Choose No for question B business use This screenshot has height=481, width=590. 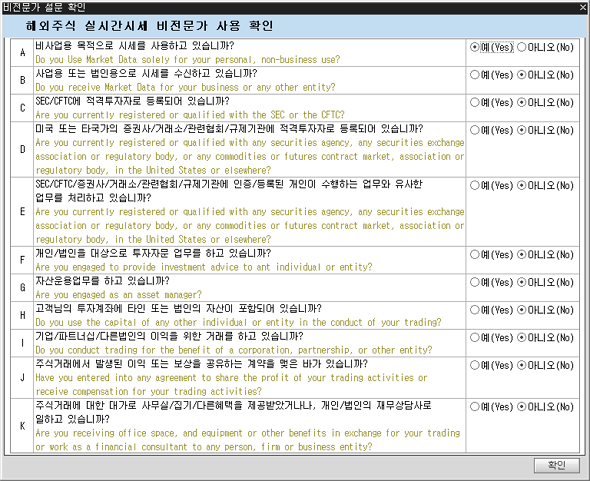tap(545, 75)
